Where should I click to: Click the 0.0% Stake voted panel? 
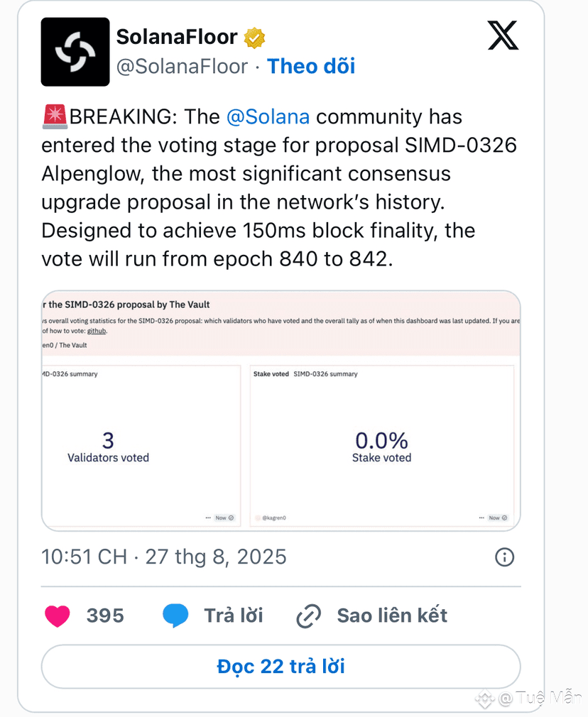coord(381,446)
